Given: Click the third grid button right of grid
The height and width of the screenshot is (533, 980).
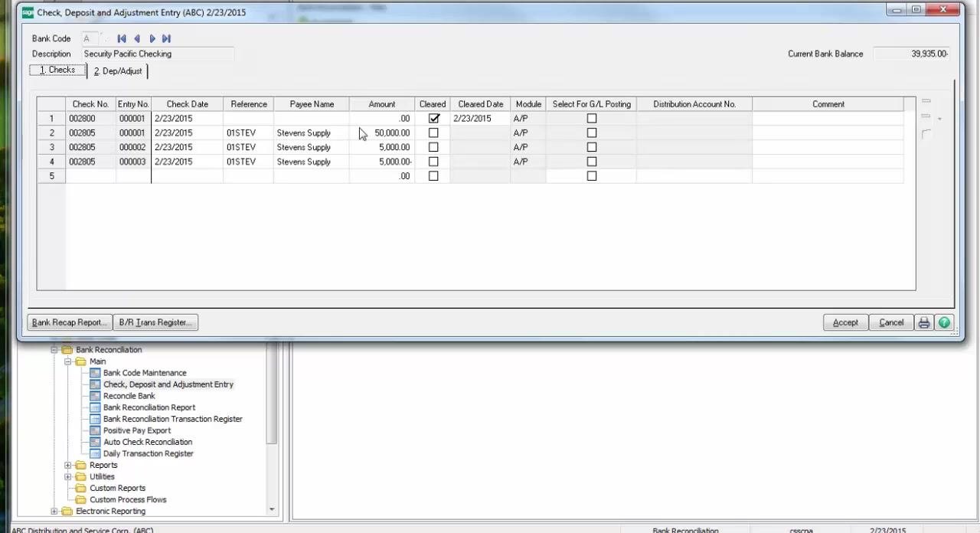Looking at the screenshot, I should 926,134.
